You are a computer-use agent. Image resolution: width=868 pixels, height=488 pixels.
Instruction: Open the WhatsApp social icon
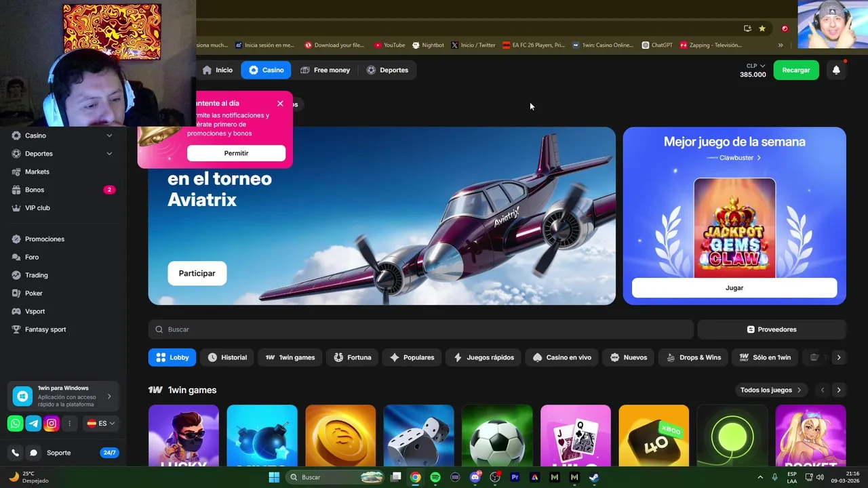(15, 424)
